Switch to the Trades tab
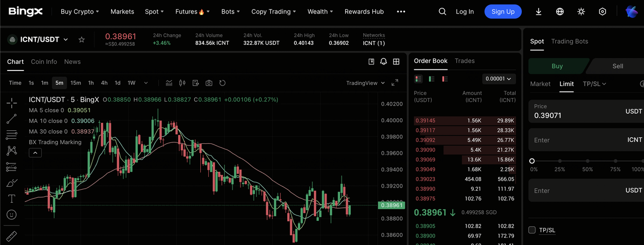 click(464, 61)
